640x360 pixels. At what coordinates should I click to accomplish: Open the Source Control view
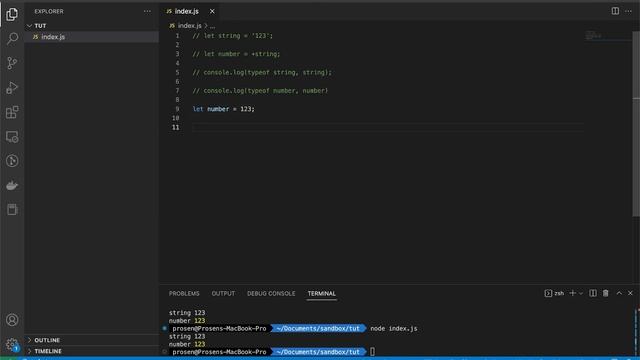click(x=12, y=63)
